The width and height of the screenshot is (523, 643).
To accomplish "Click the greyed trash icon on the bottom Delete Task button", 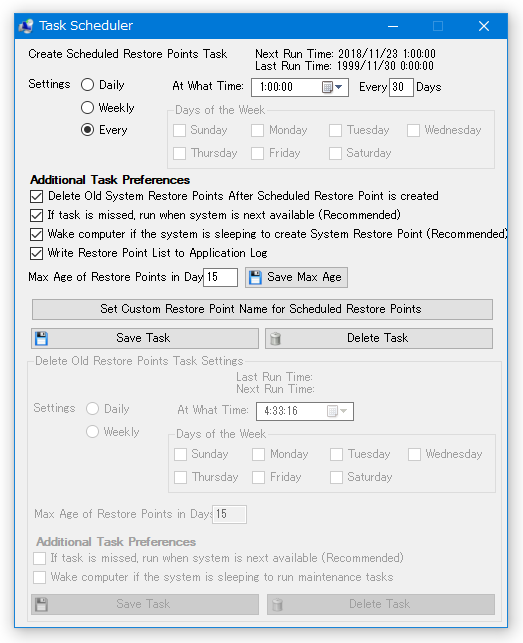I will coord(277,604).
